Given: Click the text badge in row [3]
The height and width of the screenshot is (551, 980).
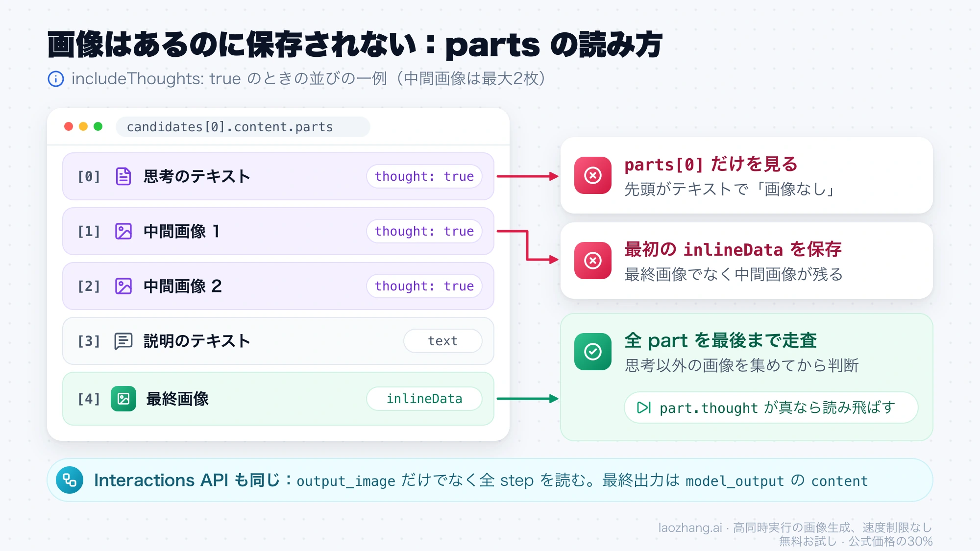Looking at the screenshot, I should 443,341.
